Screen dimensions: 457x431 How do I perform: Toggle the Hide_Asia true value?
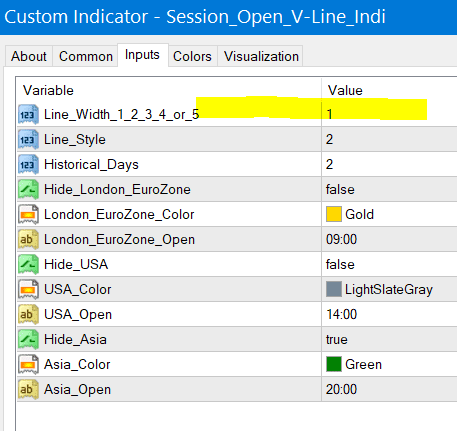[389, 339]
